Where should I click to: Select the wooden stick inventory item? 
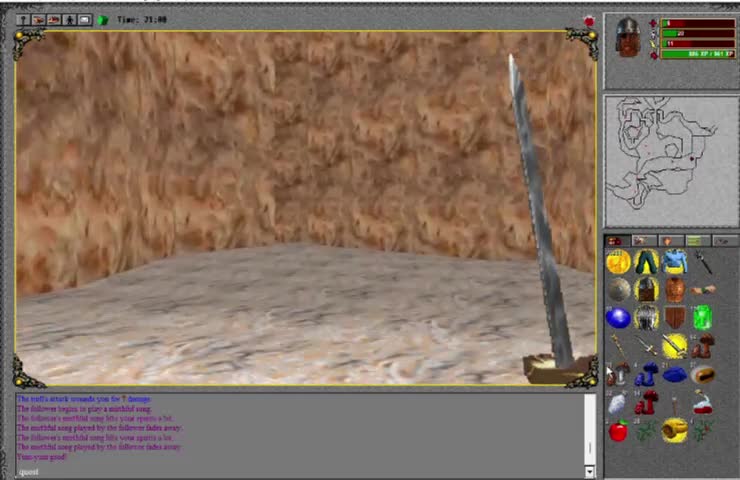click(675, 404)
